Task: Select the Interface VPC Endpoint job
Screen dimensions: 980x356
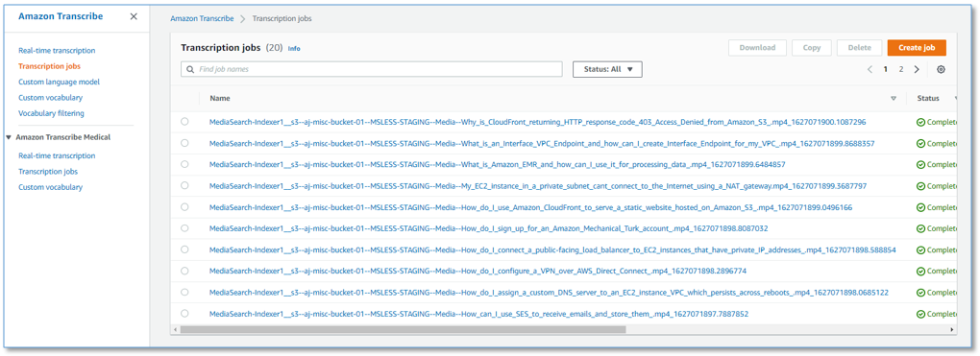Action: [x=184, y=143]
